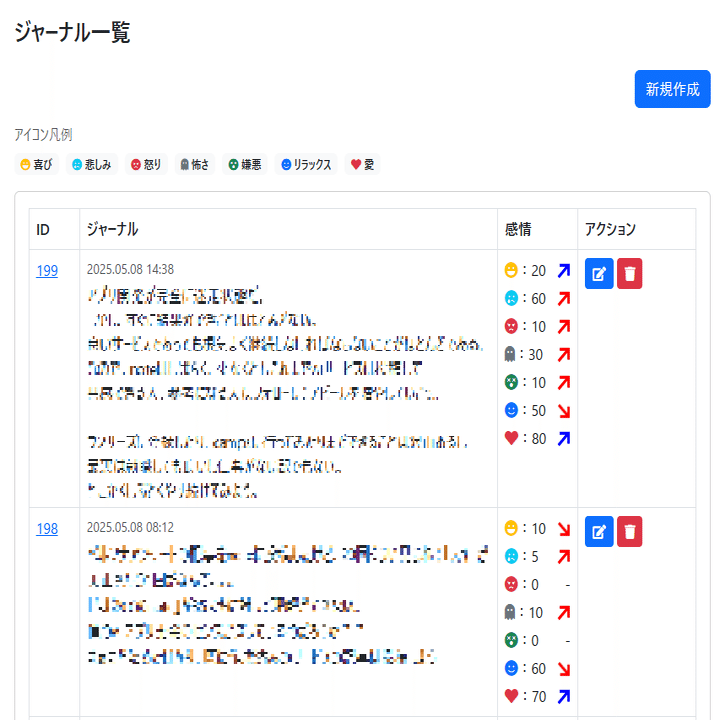Click heart love icon in entry 199
The width and height of the screenshot is (720, 720).
[511, 438]
